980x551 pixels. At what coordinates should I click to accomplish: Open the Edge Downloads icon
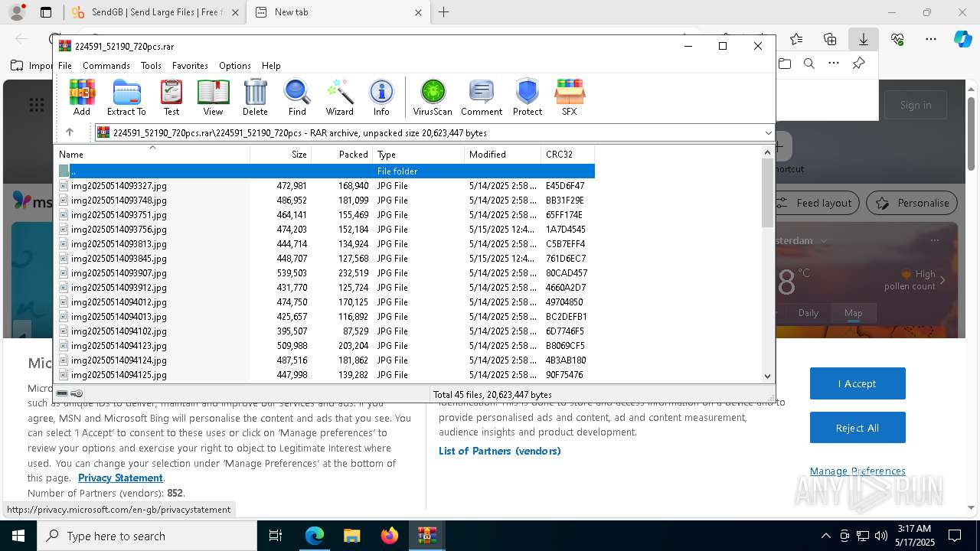tap(863, 39)
